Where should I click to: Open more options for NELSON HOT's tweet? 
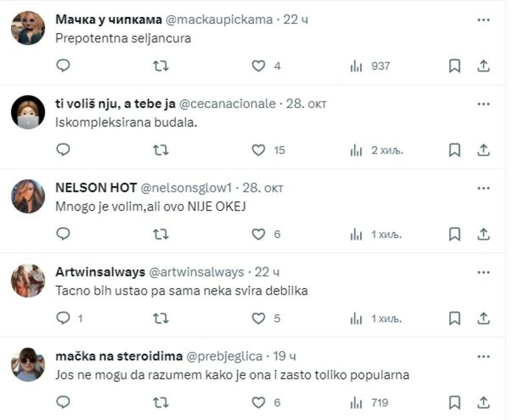tap(485, 188)
